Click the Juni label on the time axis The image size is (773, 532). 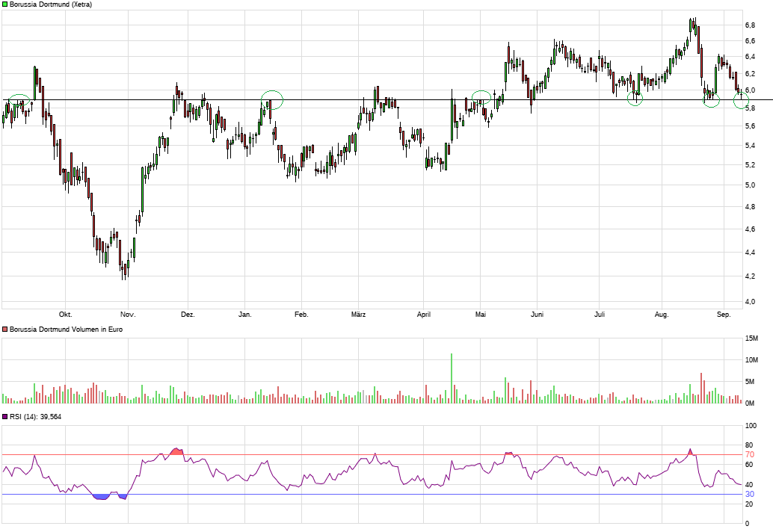[535, 315]
